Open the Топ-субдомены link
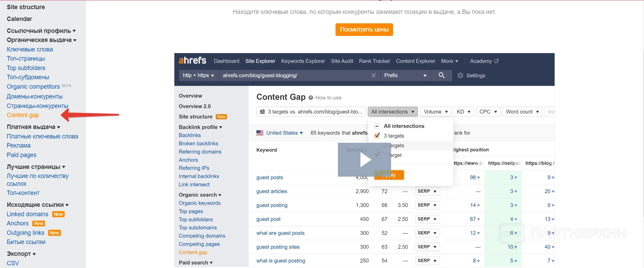644x268 pixels. 28,77
